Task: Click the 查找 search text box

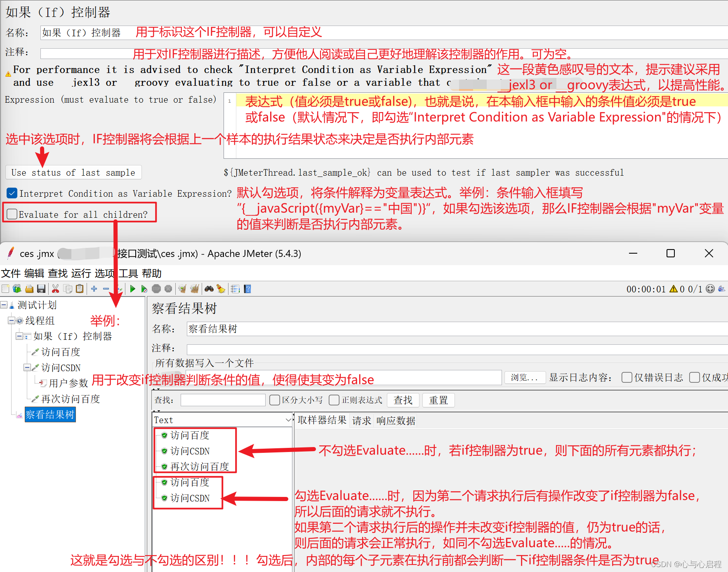Action: click(x=223, y=400)
